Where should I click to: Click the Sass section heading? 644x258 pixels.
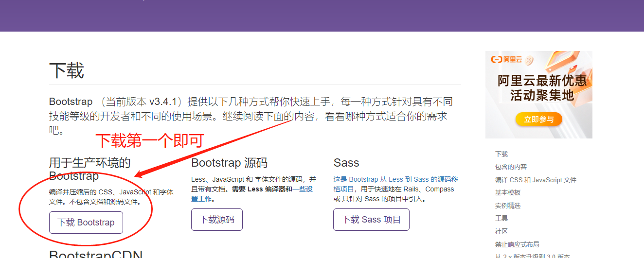click(346, 163)
